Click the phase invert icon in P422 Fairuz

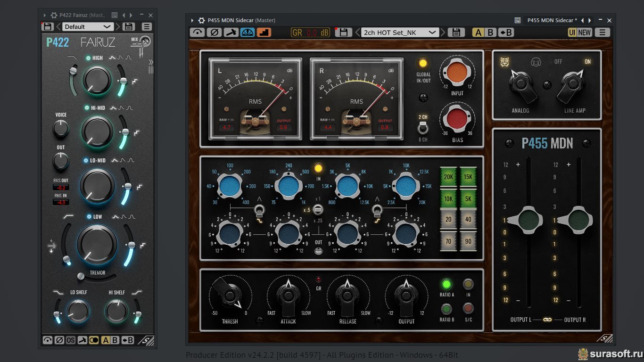59,340
